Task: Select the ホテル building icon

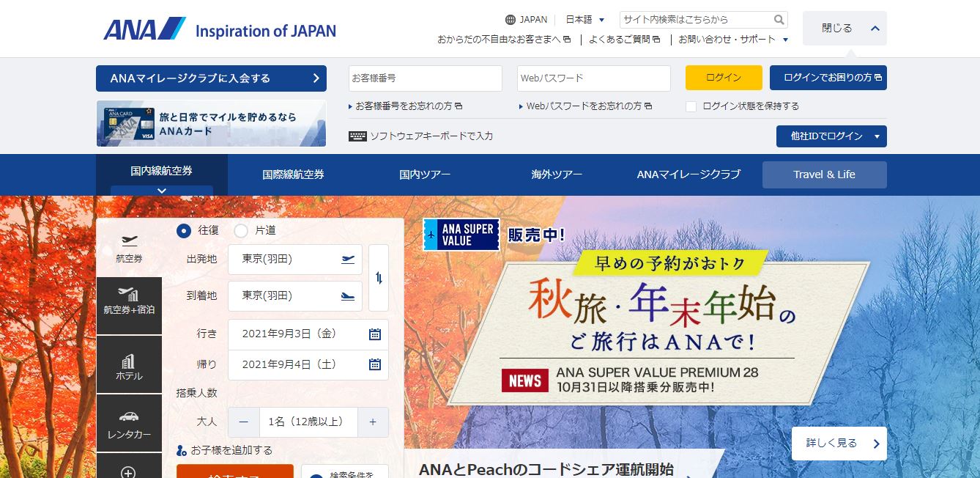Action: [129, 361]
